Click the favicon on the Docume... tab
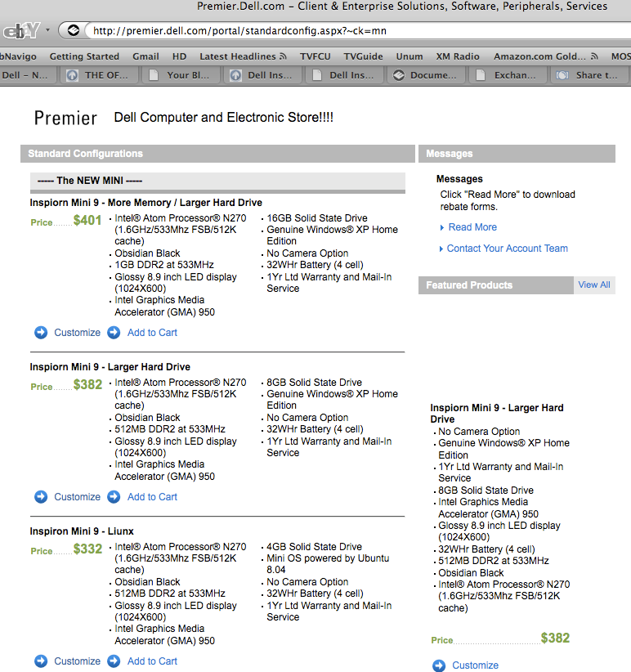Image resolution: width=631 pixels, height=672 pixels. [x=398, y=75]
